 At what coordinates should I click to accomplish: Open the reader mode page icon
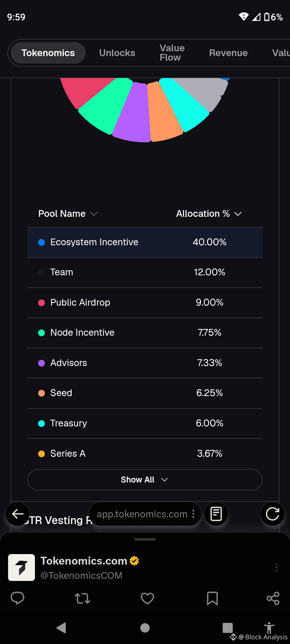[x=216, y=514]
